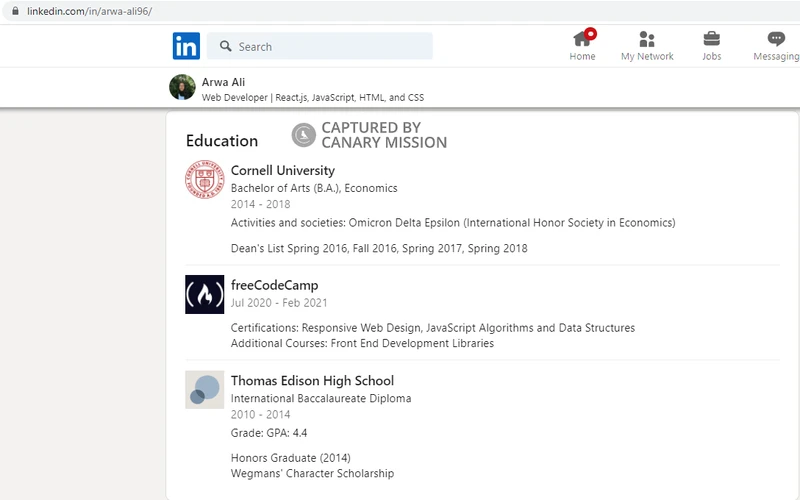
Task: Click the Home notification badge
Action: coord(590,34)
